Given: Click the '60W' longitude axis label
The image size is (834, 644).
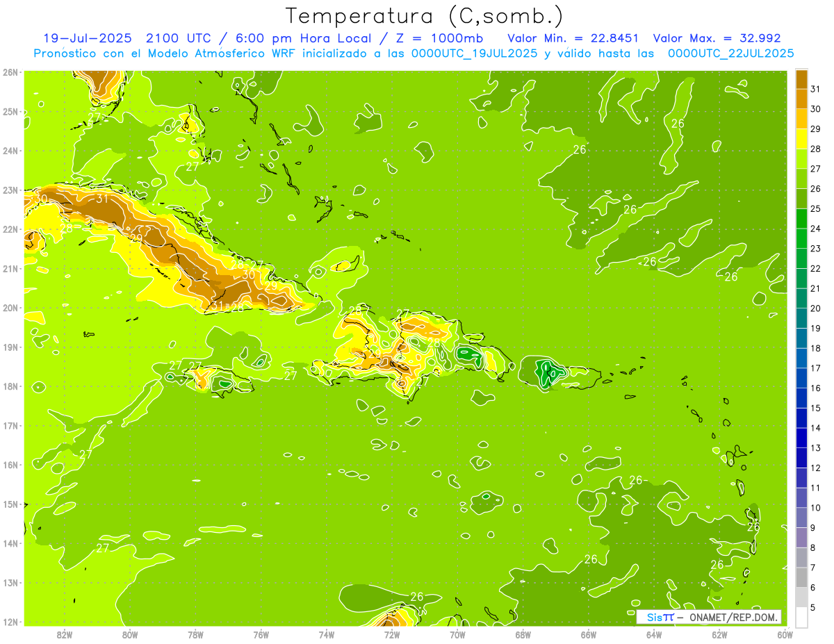Looking at the screenshot, I should pyautogui.click(x=785, y=634).
